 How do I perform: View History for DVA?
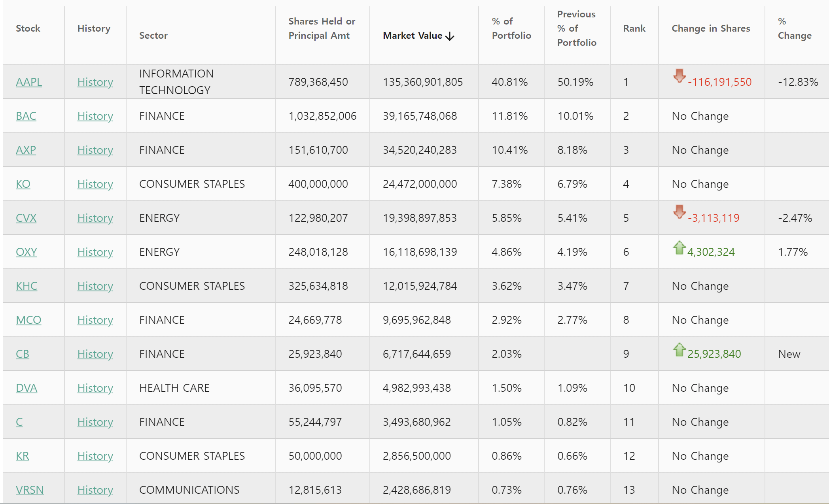tap(95, 388)
